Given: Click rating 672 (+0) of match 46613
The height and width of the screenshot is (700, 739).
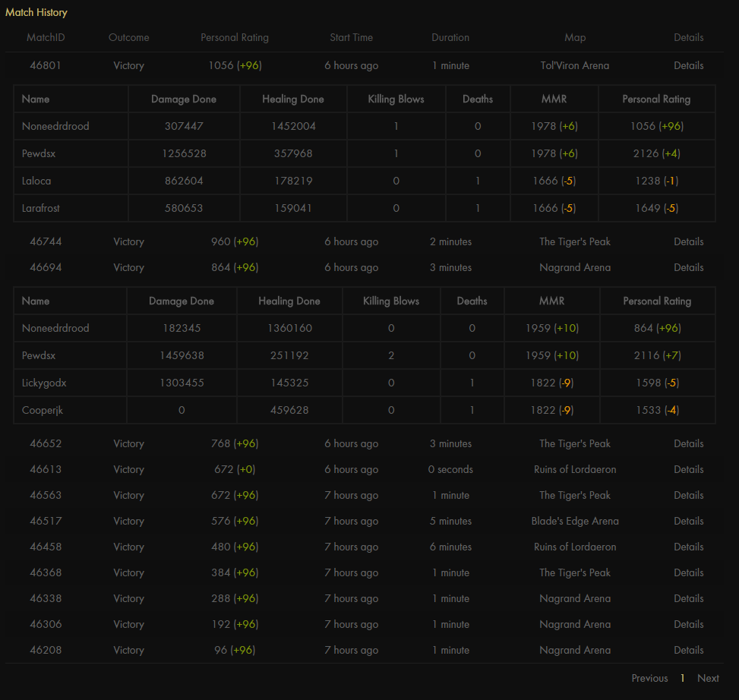Looking at the screenshot, I should tap(235, 470).
